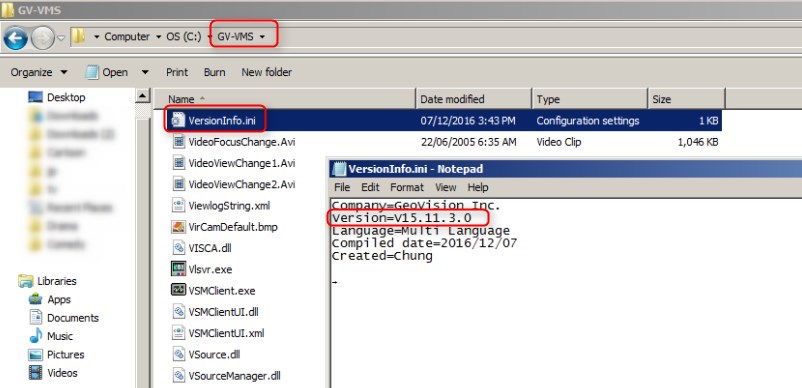Click the Music note icon
Viewport: 802px width, 388px height.
pos(35,336)
